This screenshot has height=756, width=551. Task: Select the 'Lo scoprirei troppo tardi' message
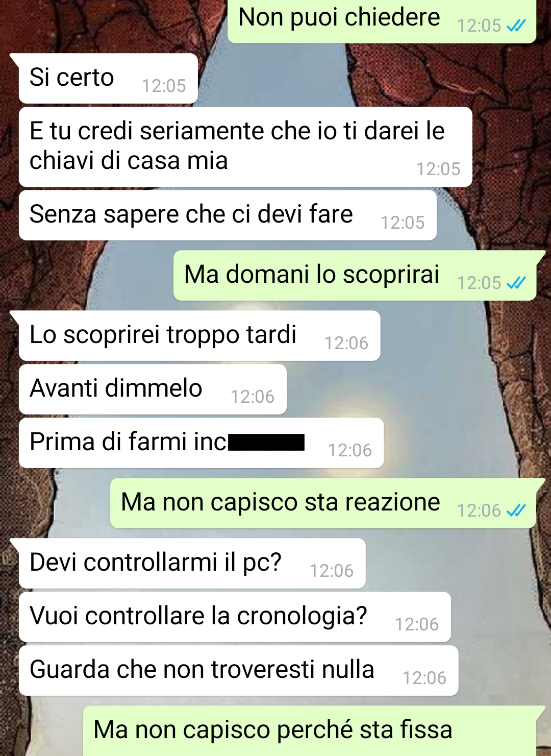(199, 335)
